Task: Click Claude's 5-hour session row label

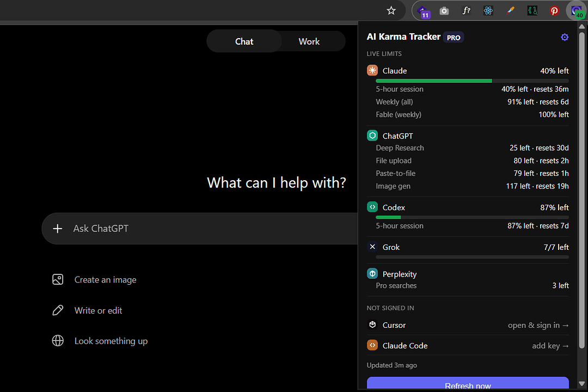Action: (400, 89)
